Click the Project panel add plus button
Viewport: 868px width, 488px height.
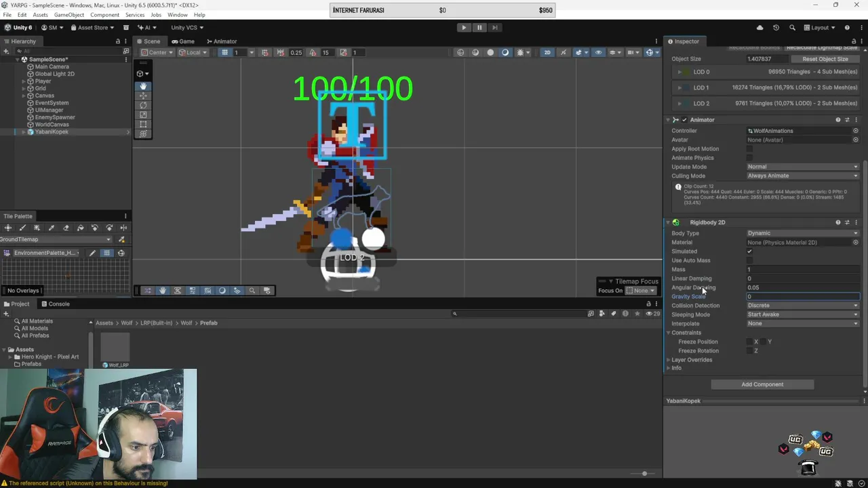(6, 313)
